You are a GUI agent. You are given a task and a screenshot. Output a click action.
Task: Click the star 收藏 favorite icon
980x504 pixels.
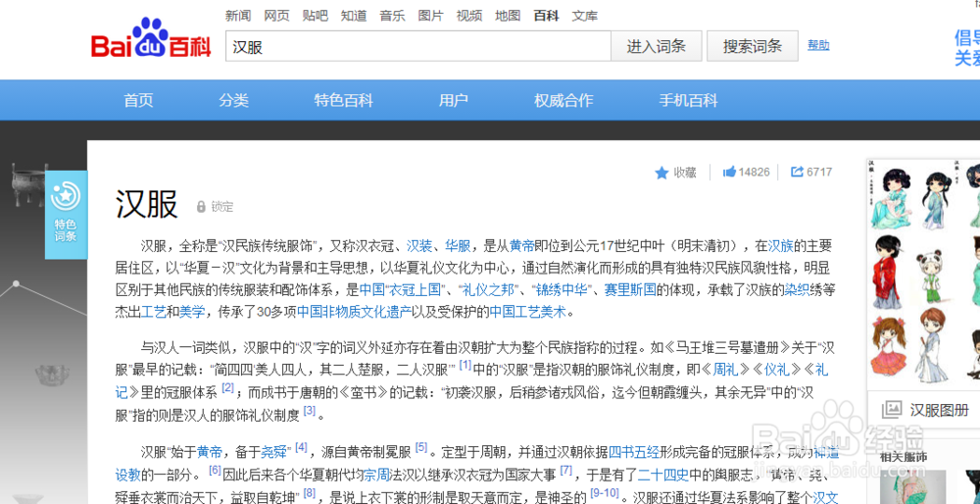click(x=661, y=173)
